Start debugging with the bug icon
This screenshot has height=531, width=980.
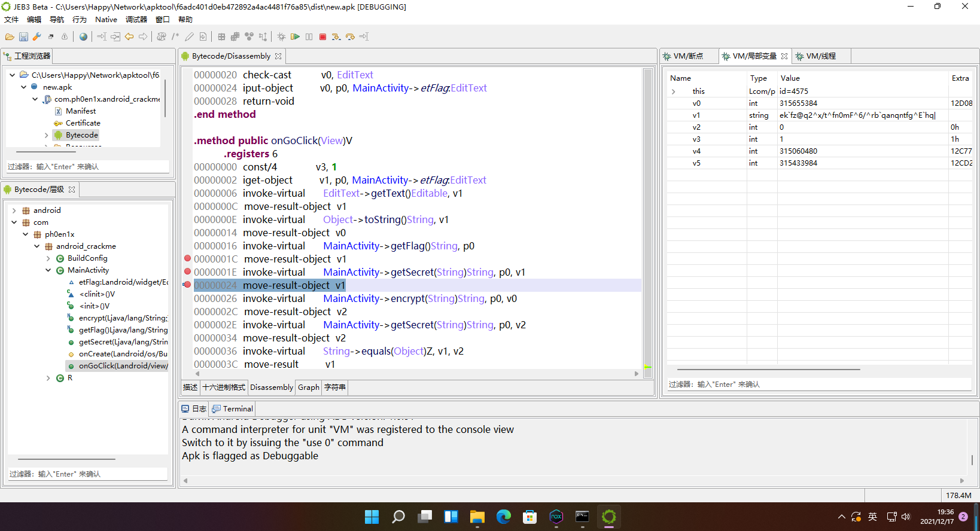tap(281, 36)
